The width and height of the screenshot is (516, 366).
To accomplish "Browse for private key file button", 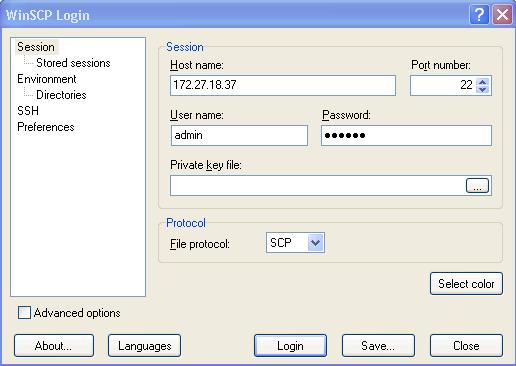I will point(477,186).
